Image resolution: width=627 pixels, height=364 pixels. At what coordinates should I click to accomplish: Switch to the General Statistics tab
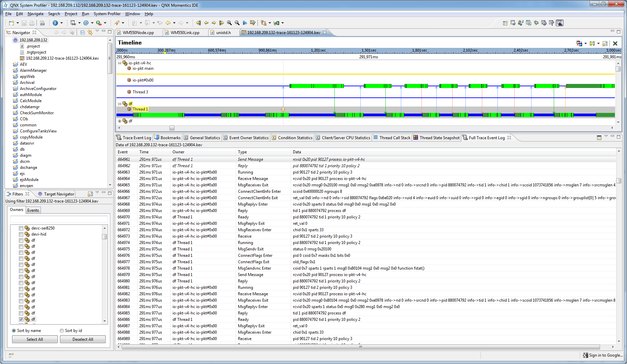[205, 138]
